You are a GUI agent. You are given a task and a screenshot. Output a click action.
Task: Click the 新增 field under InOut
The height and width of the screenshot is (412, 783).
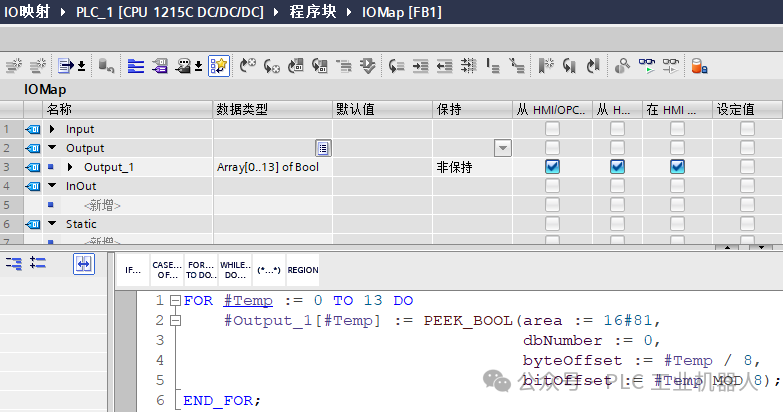102,205
